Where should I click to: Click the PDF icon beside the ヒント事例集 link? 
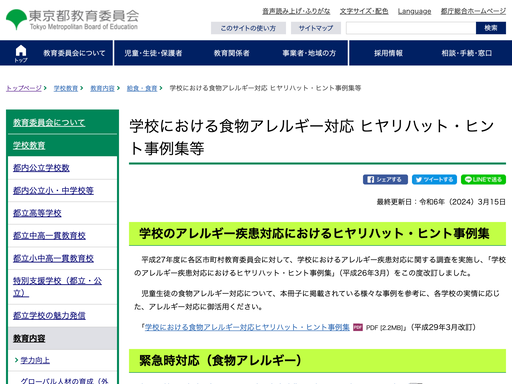pyautogui.click(x=358, y=327)
